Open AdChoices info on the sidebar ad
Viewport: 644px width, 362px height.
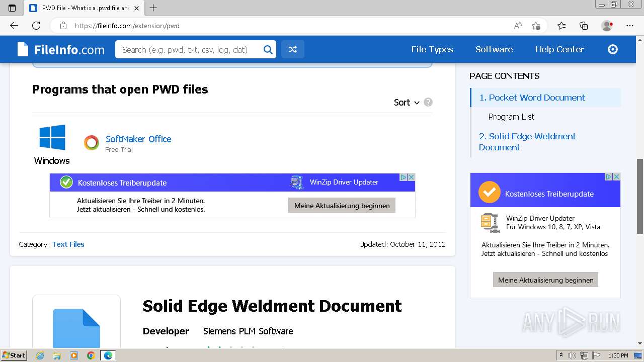point(609,177)
